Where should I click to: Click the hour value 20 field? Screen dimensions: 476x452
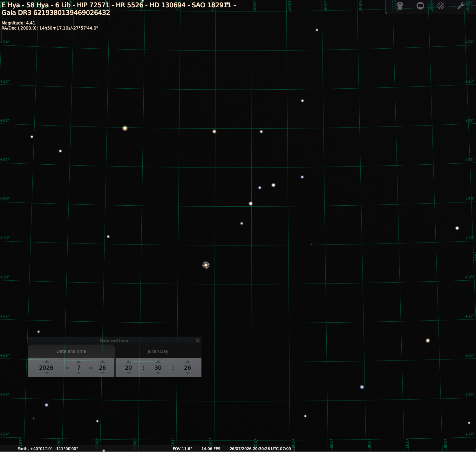click(x=128, y=367)
